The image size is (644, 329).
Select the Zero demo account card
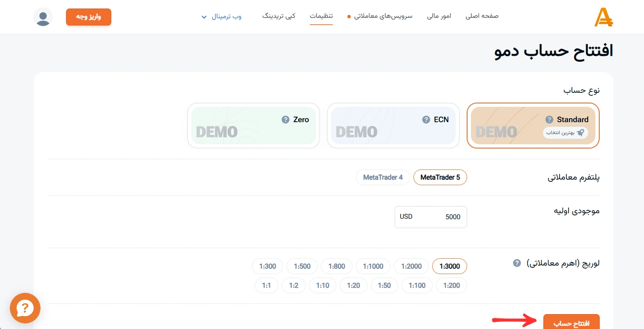[254, 126]
